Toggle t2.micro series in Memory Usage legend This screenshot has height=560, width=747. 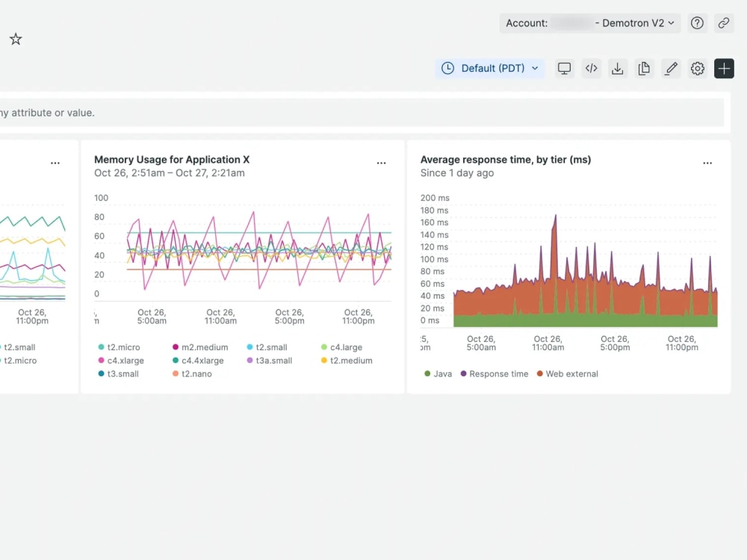(x=119, y=347)
